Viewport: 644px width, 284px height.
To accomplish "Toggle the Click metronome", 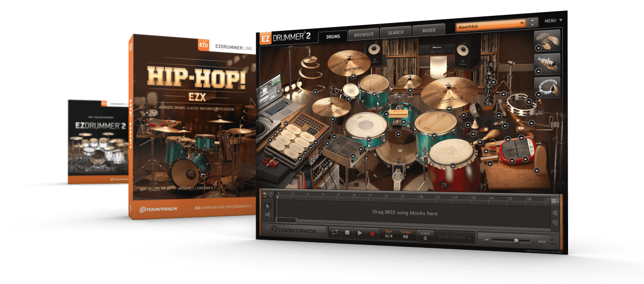I will click(425, 235).
